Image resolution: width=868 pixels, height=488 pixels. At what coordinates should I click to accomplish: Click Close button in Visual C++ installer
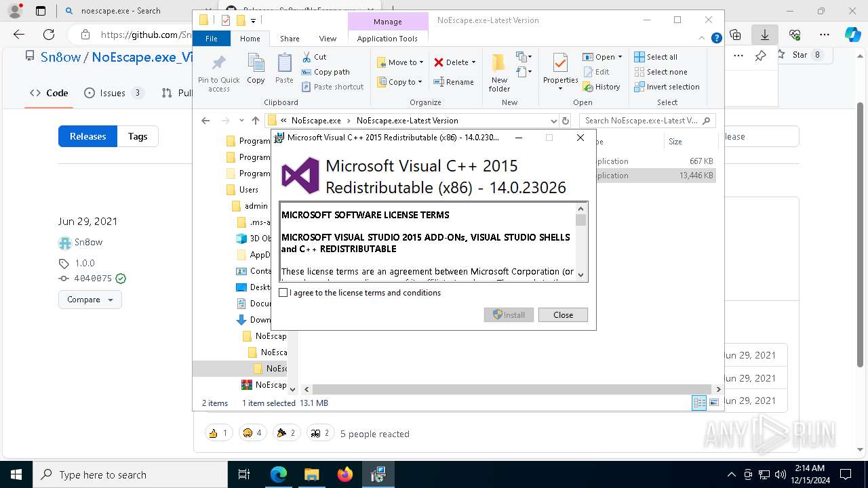563,315
